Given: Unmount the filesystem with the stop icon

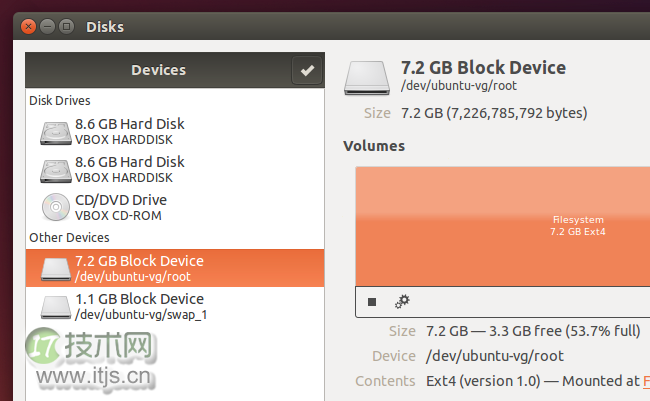Looking at the screenshot, I should (372, 301).
